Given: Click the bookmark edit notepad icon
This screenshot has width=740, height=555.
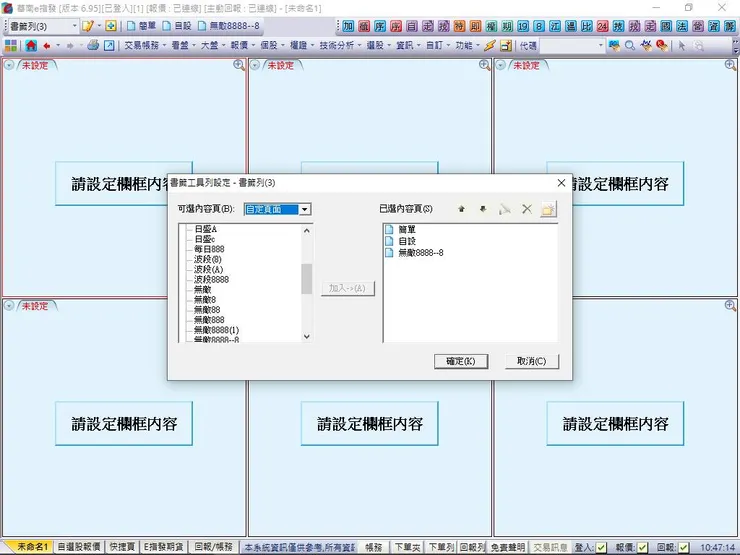Looking at the screenshot, I should point(88,26).
